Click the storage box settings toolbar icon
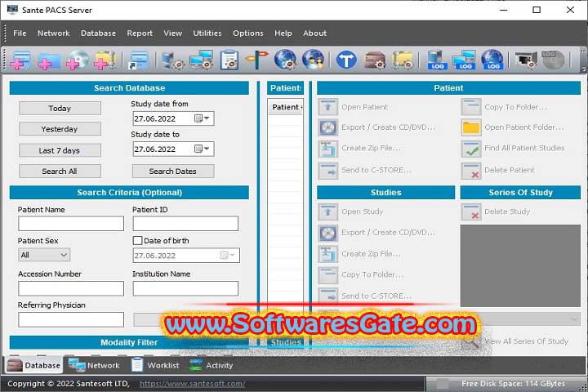 coord(375,60)
